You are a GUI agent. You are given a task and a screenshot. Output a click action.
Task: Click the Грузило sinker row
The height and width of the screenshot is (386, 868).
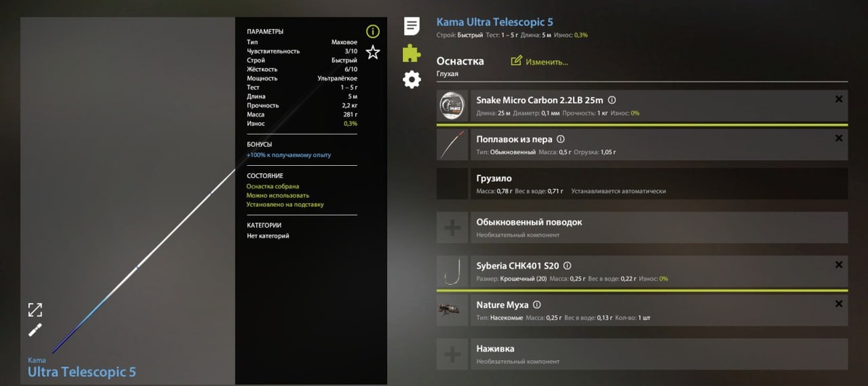pos(642,184)
